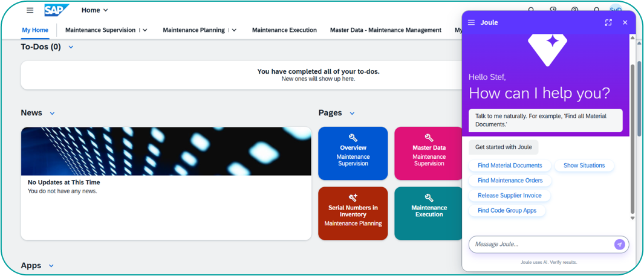The width and height of the screenshot is (644, 276).
Task: Choose the Release Supplier Invoice suggestion
Action: click(x=510, y=196)
